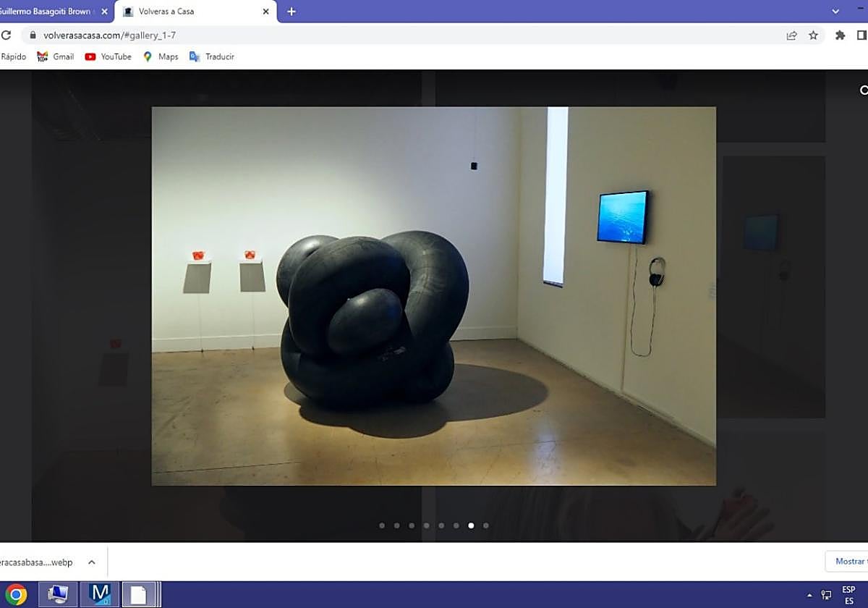Show hidden system tray icons
Image resolution: width=868 pixels, height=608 pixels.
809,595
